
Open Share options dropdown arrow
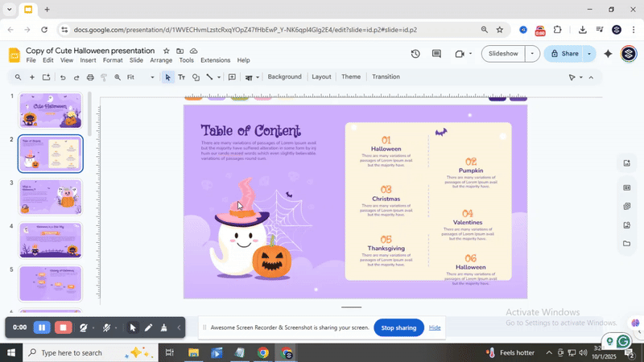pyautogui.click(x=589, y=54)
